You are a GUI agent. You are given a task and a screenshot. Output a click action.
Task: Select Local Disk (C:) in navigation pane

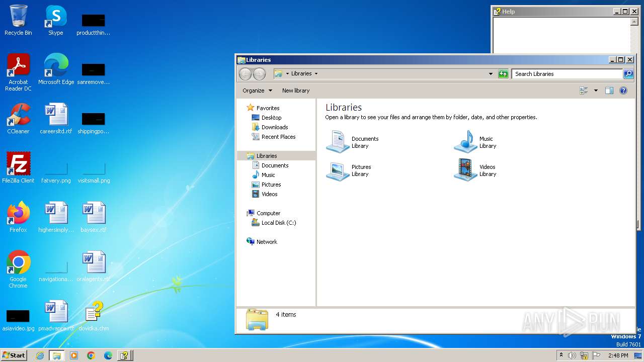[x=279, y=223]
